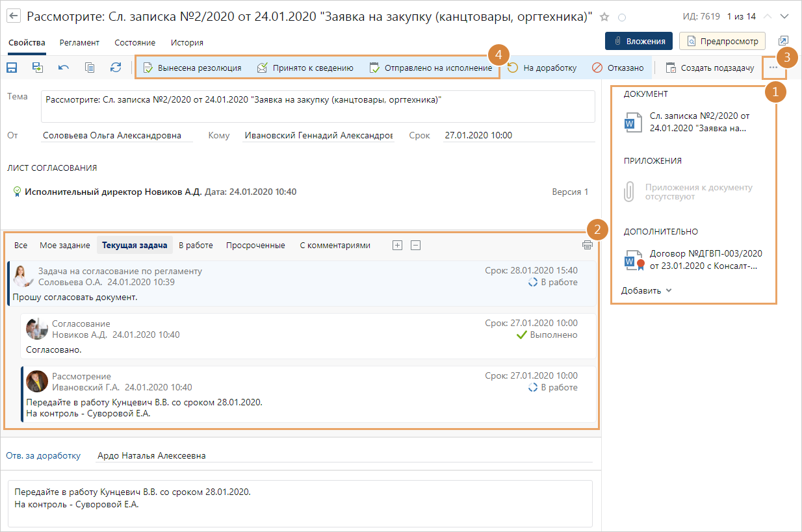The image size is (802, 532).
Task: Expand all thread messages with plus icon
Action: point(398,246)
